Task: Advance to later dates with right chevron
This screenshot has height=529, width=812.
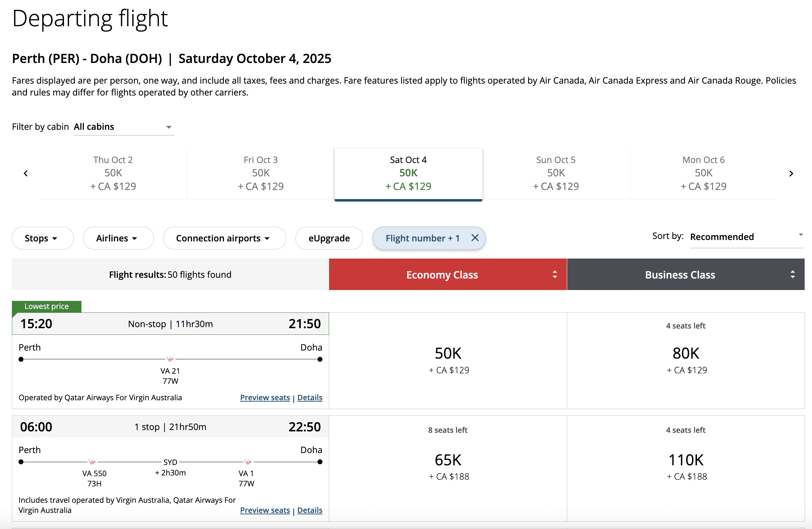Action: click(x=791, y=174)
